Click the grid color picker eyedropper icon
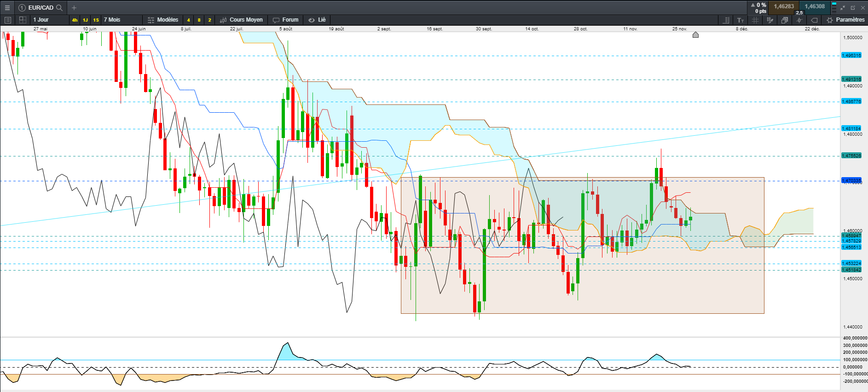868x392 pixels. (x=770, y=20)
